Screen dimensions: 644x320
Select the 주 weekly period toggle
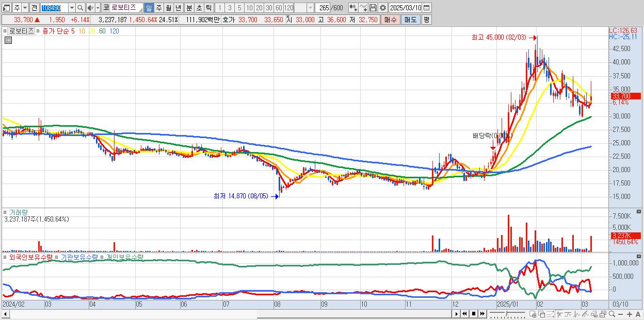(158, 8)
